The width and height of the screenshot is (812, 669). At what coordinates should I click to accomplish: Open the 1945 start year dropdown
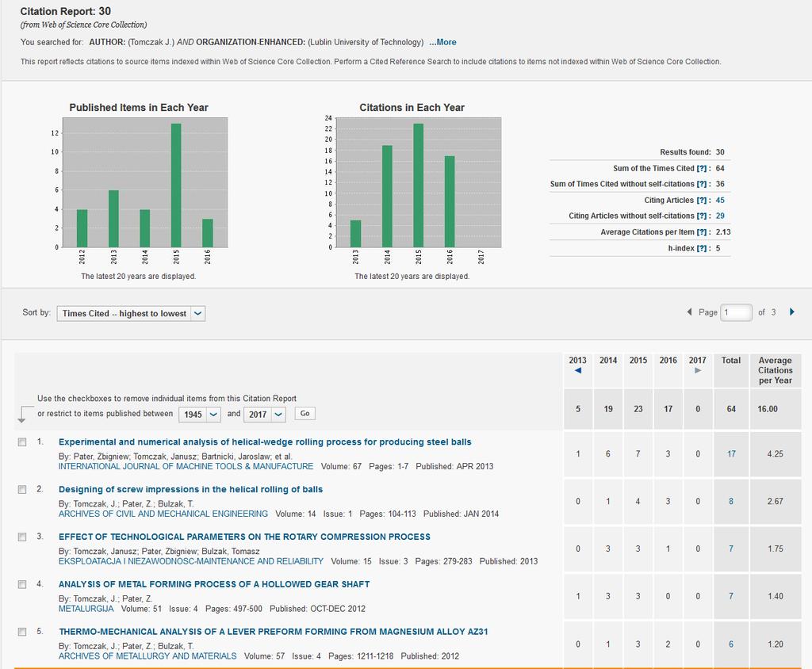click(200, 415)
